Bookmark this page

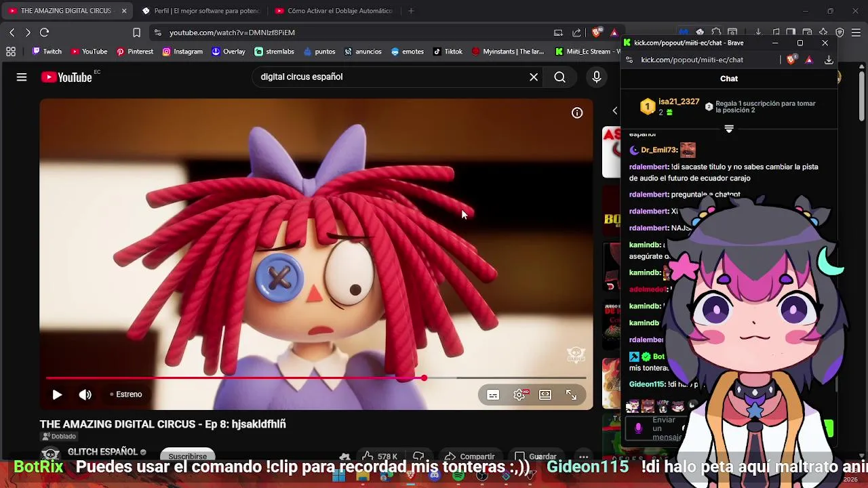tap(136, 33)
